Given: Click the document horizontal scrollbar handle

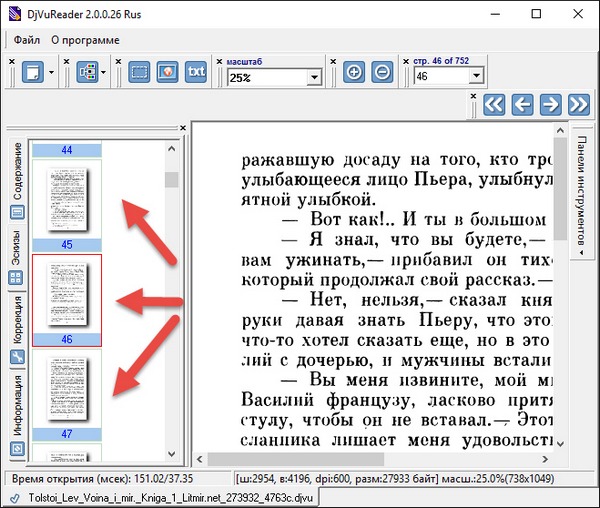Looking at the screenshot, I should (295, 459).
